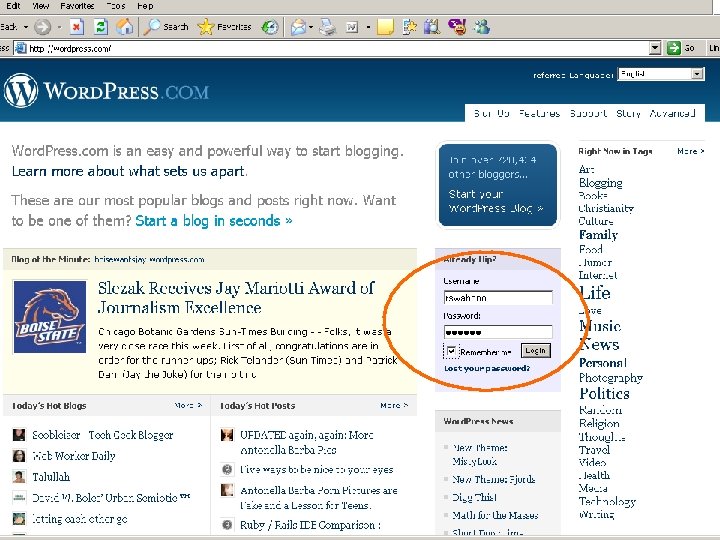
Task: Click avatar beside Ruby / Rails post
Action: [x=227, y=524]
